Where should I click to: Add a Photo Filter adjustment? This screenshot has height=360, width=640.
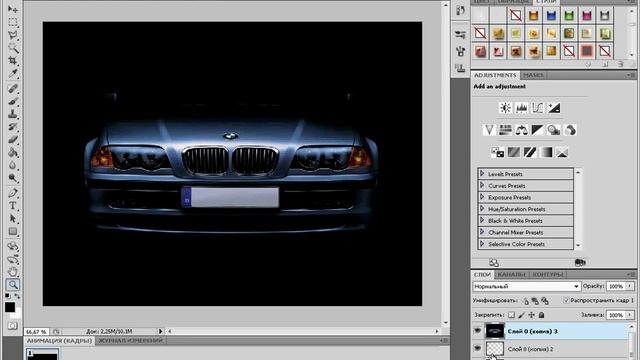pos(554,130)
